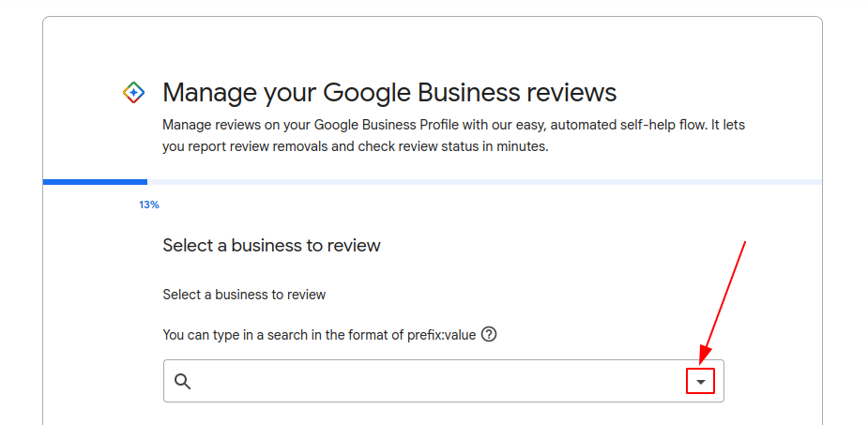
Task: Select the 13% progress label
Action: point(149,205)
